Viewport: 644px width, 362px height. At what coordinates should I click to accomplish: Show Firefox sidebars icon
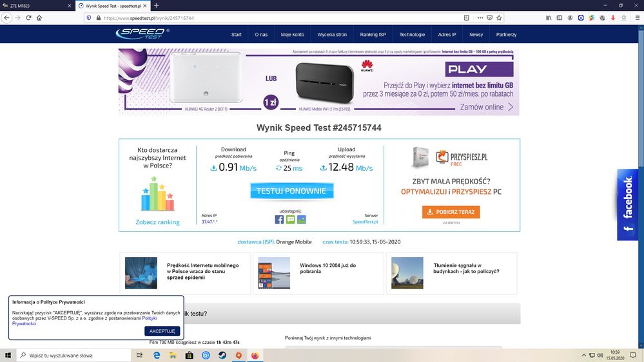coord(560,18)
